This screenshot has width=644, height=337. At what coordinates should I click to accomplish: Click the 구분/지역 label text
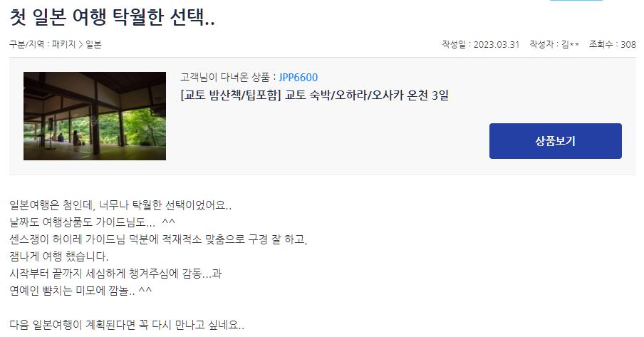(29, 44)
